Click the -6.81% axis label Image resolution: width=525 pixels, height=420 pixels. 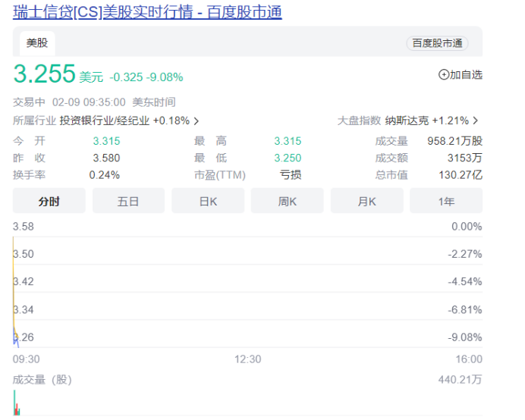(465, 310)
